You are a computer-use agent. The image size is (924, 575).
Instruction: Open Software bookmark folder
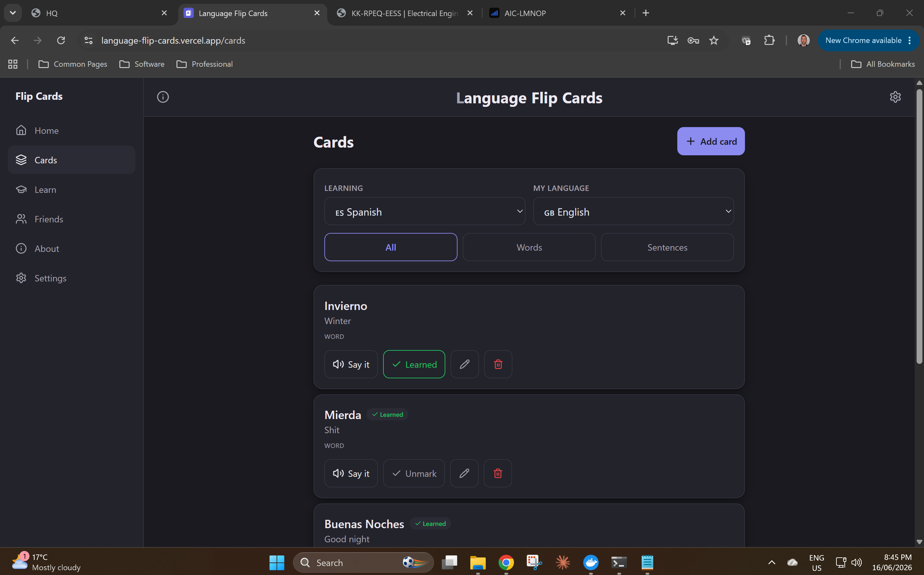click(142, 64)
